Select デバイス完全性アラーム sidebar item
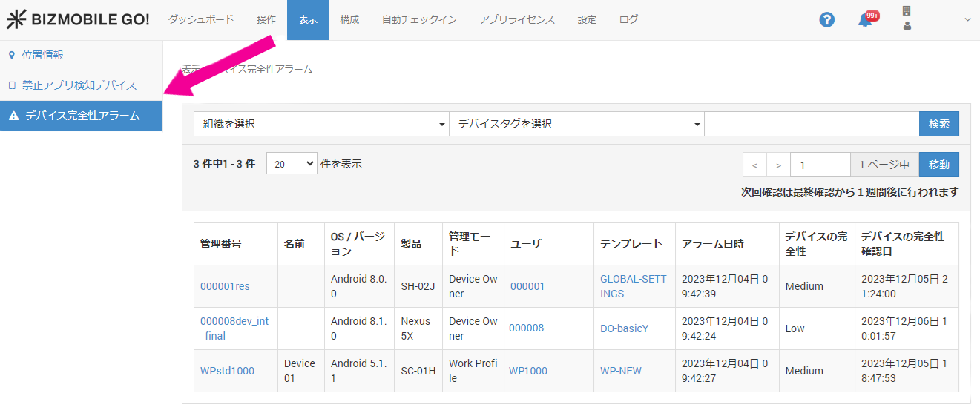 pos(82,116)
